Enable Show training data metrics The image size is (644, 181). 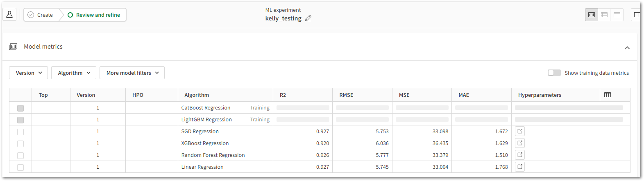click(554, 73)
